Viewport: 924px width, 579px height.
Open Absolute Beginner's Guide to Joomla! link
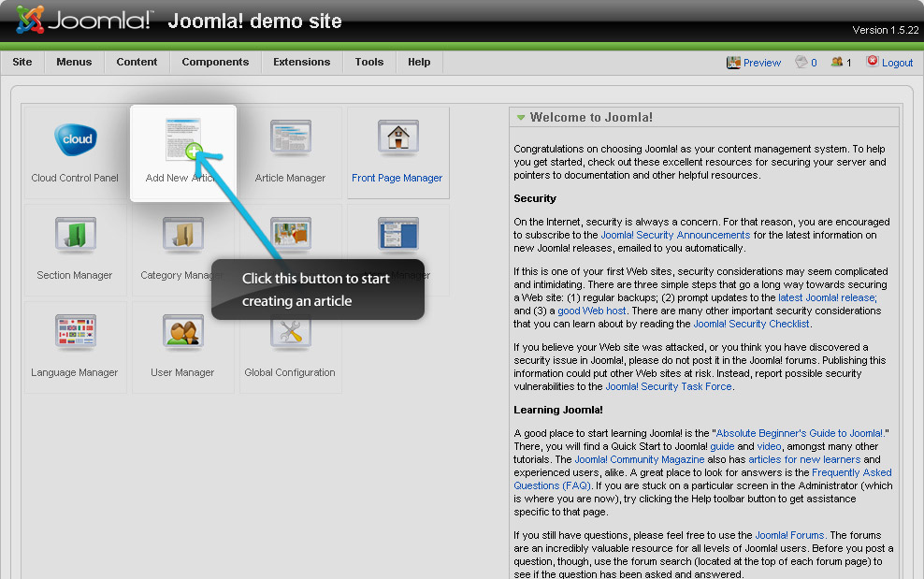799,433
